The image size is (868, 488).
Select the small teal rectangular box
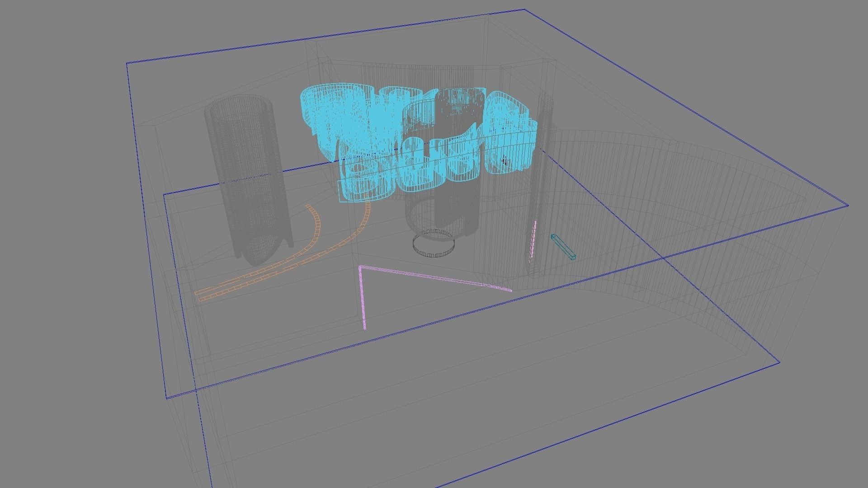click(x=563, y=247)
